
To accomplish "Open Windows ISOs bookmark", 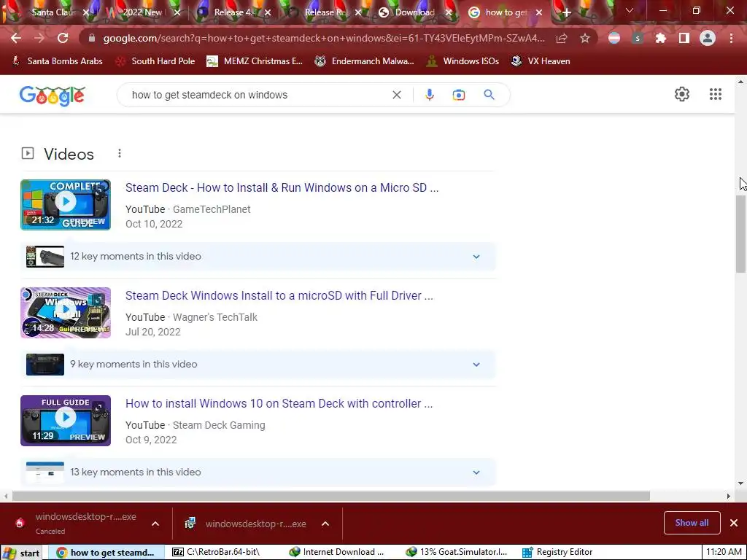I will coord(462,61).
